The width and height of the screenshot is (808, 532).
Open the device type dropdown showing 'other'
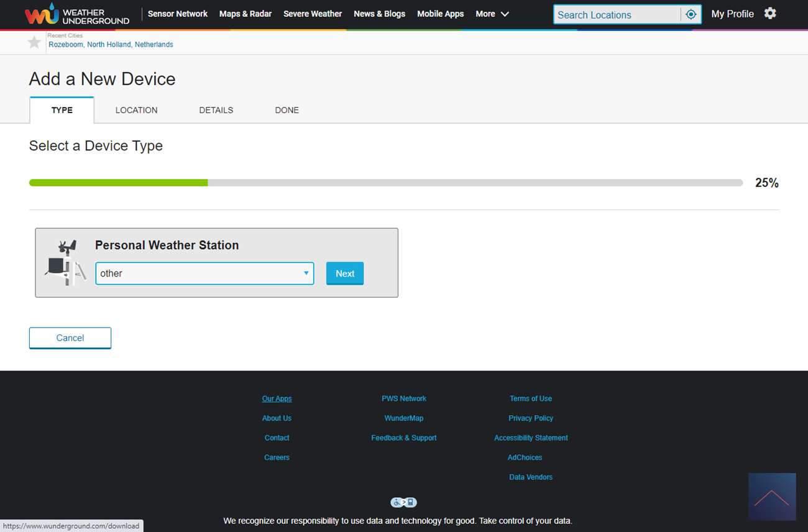click(x=204, y=273)
